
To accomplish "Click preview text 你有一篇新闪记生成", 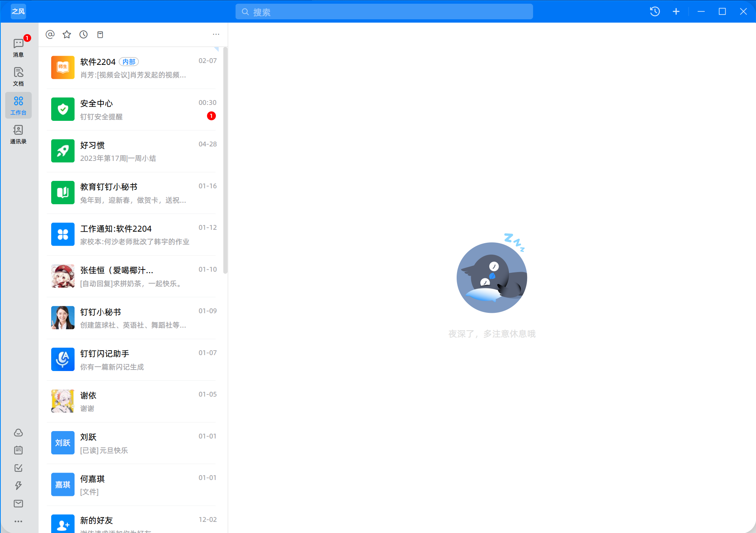I will 112,367.
